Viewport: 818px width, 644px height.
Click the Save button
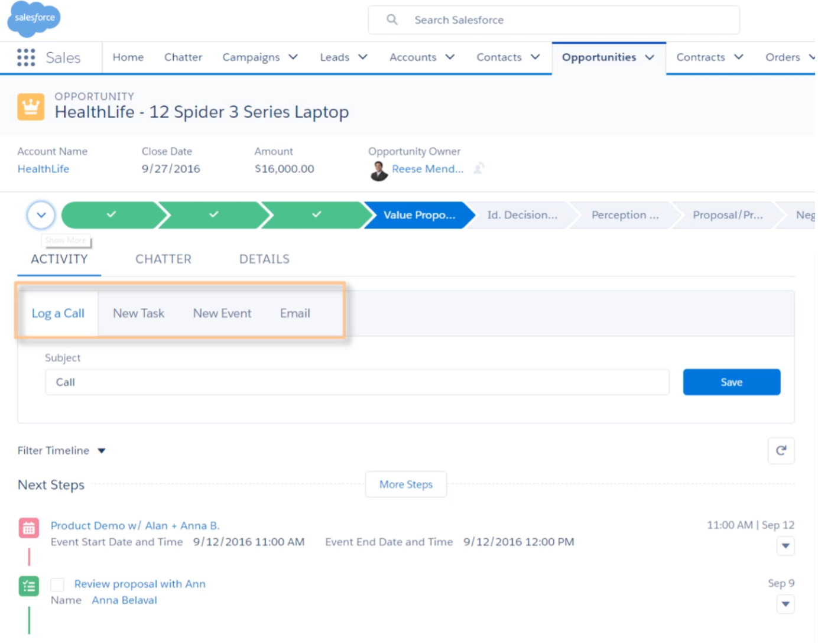(731, 382)
